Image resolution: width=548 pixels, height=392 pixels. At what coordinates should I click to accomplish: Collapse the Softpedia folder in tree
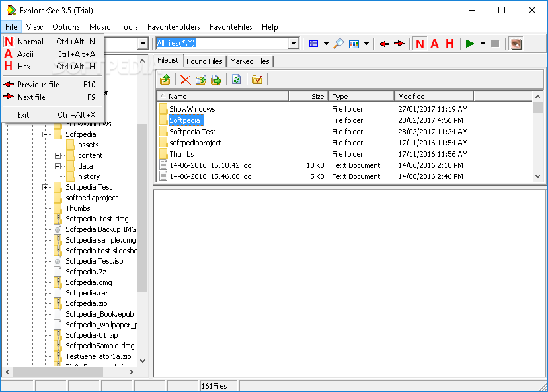pos(45,134)
